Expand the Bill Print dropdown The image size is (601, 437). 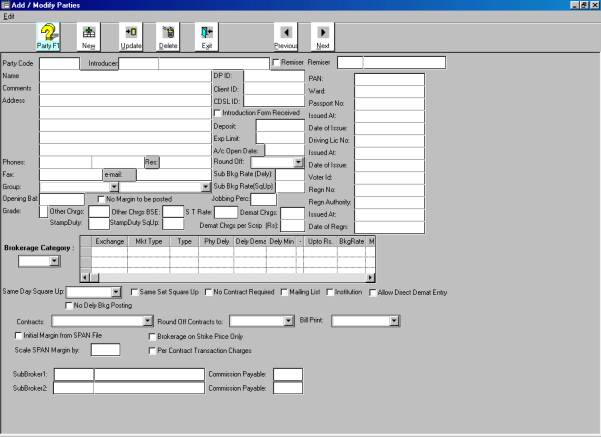(x=395, y=320)
